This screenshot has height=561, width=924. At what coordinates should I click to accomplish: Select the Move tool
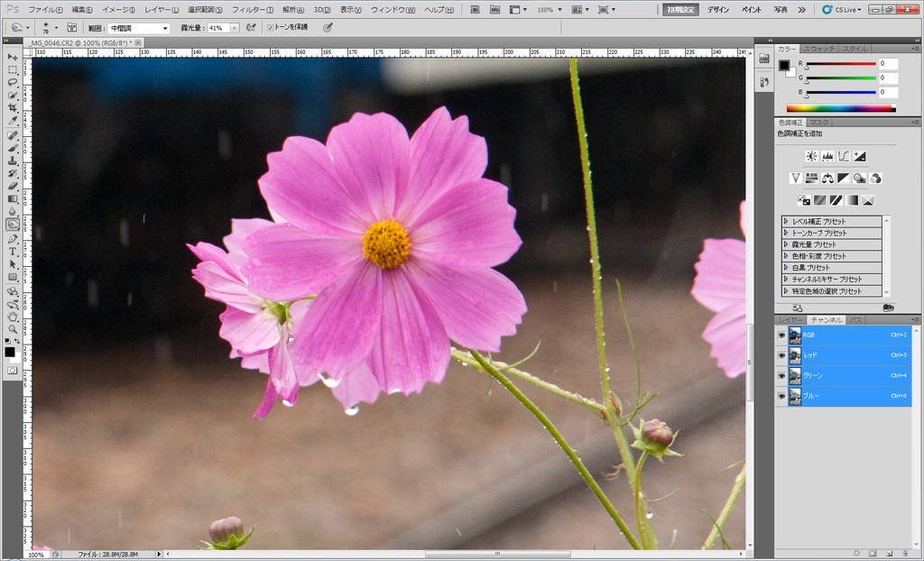pos(13,57)
